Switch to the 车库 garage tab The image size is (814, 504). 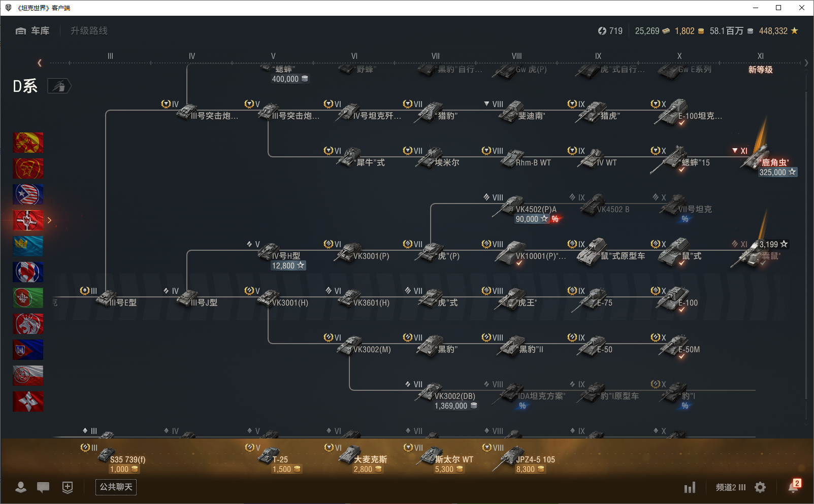32,31
